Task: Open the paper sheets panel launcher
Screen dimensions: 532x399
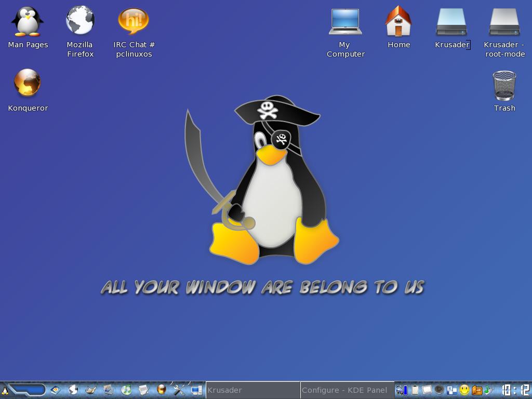Action: (143, 390)
